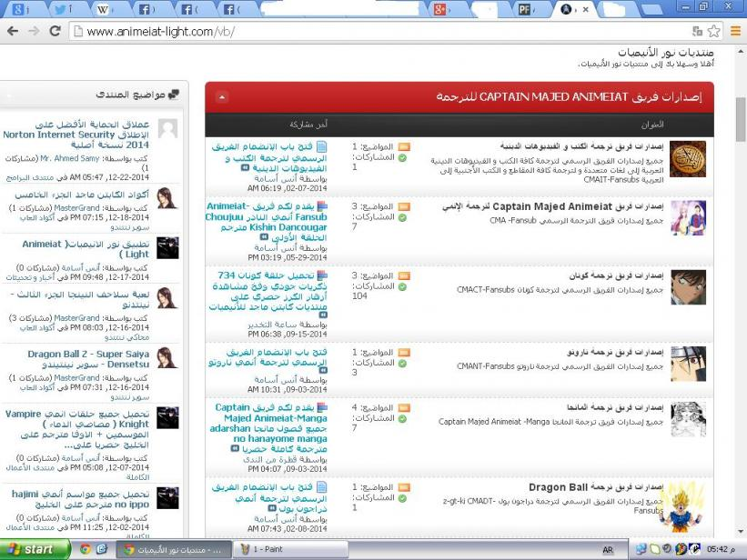The width and height of the screenshot is (747, 560).
Task: Open the Chrome menu hamburger icon
Action: pos(735,32)
